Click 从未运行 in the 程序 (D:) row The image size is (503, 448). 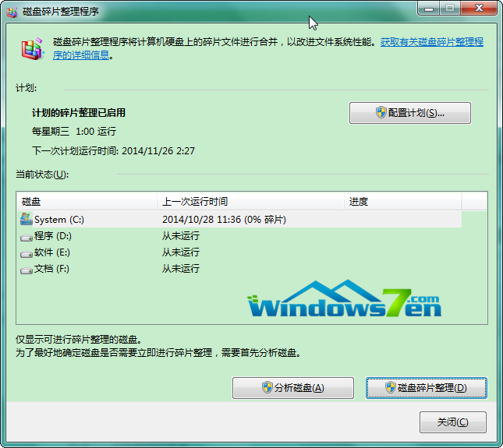(x=181, y=236)
